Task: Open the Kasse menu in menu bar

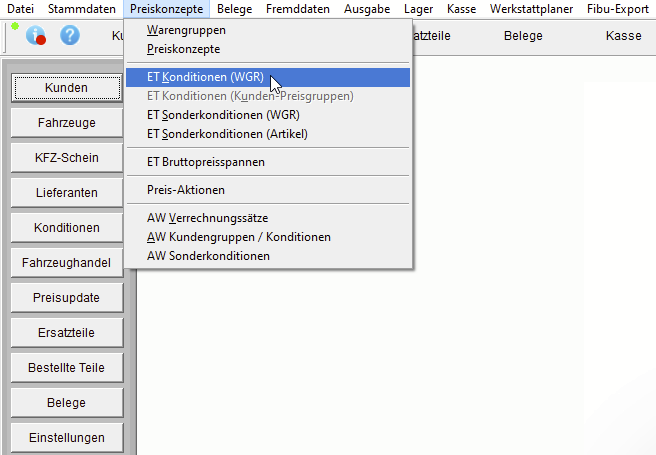Action: 461,9
